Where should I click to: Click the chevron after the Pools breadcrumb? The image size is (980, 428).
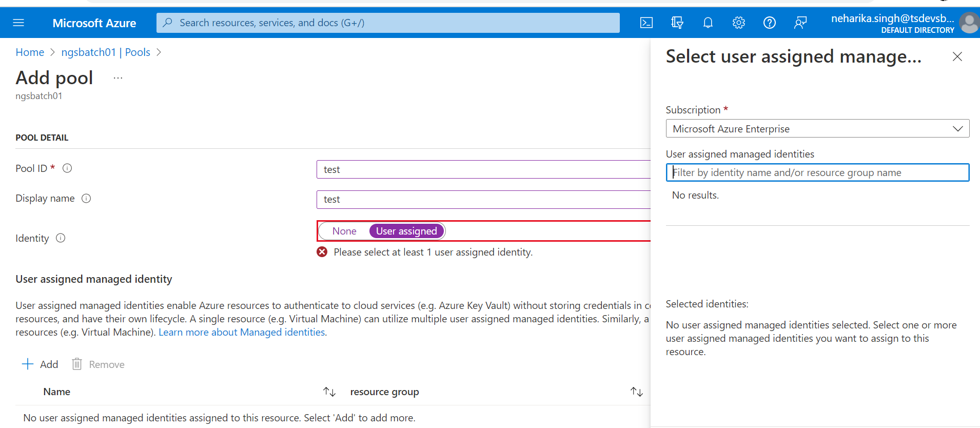(x=159, y=52)
